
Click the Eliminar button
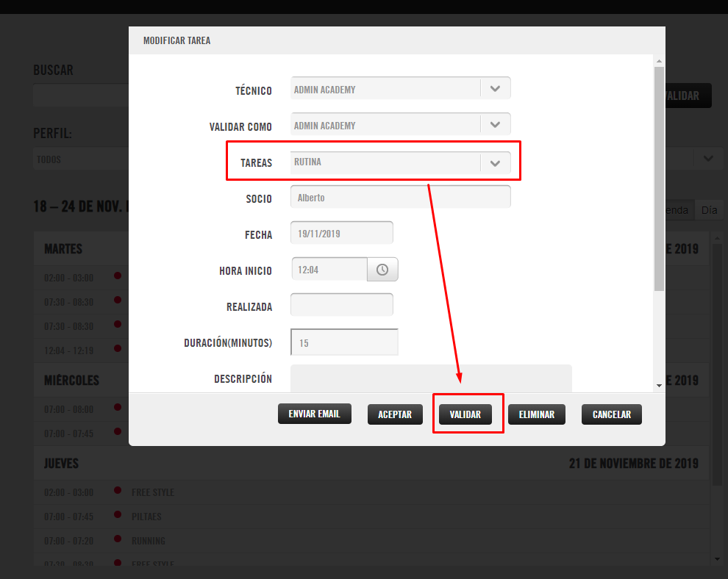coord(537,414)
